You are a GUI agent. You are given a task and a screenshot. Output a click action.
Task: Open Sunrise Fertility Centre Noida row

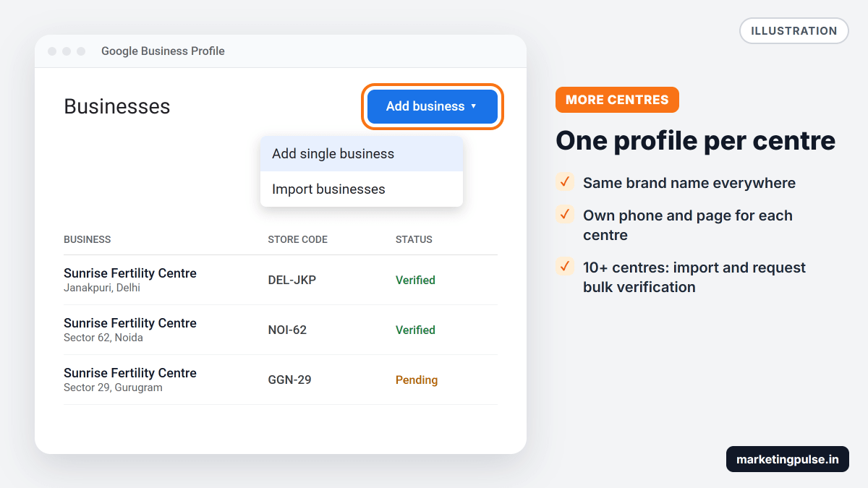pos(281,330)
